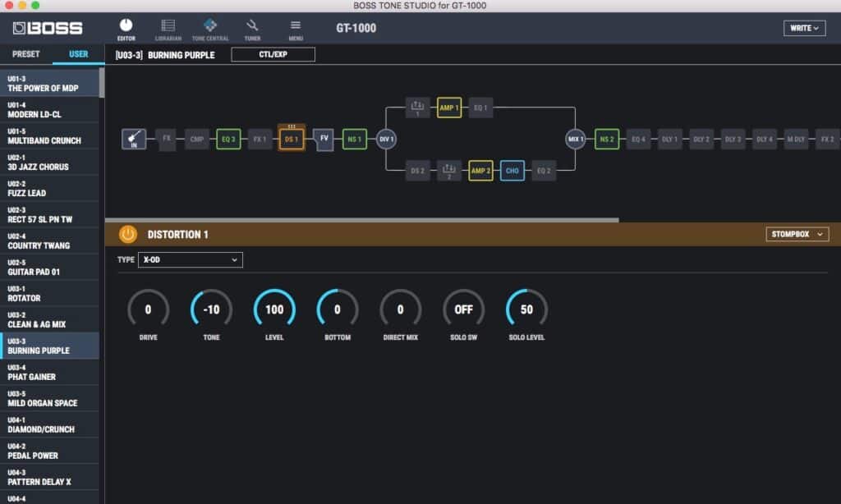841x504 pixels.
Task: Select the EQ 1 block
Action: [480, 108]
